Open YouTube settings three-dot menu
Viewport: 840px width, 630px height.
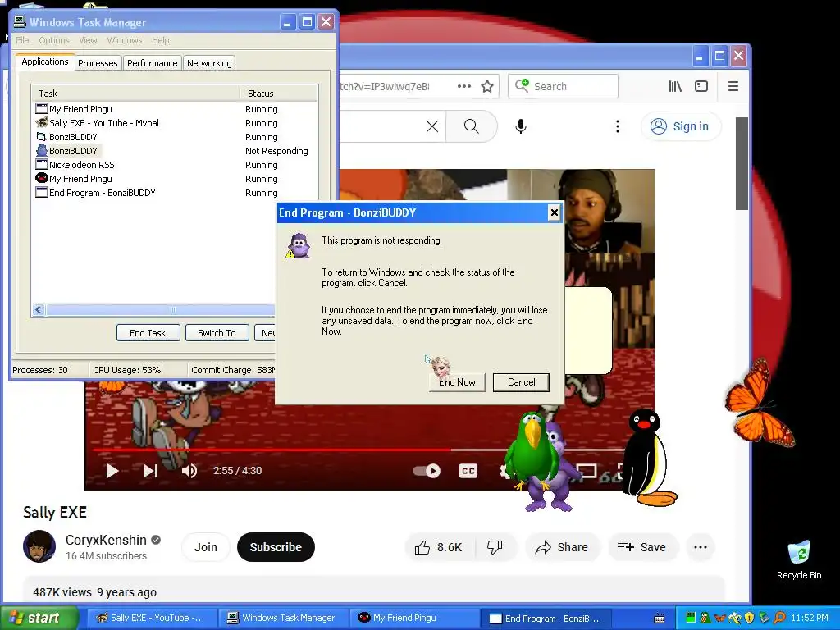618,126
